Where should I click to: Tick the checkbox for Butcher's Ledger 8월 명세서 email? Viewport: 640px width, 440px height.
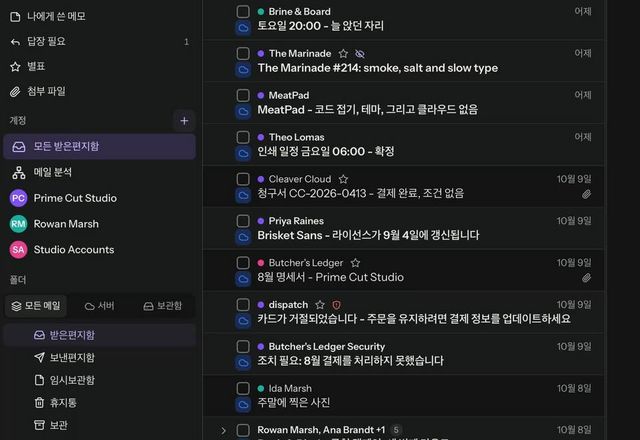(x=243, y=263)
